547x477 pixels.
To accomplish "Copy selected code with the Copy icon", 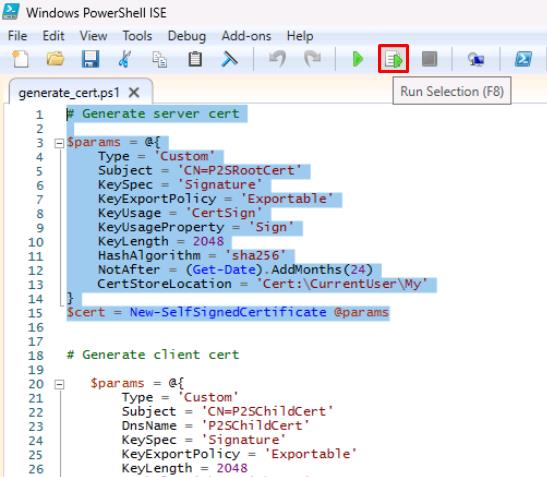I will (160, 59).
